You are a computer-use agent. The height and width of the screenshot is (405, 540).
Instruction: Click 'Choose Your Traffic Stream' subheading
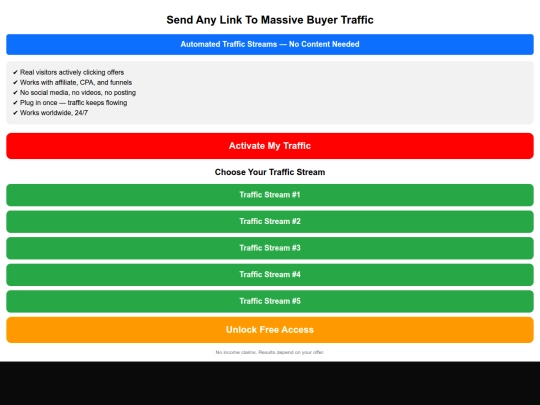click(270, 172)
